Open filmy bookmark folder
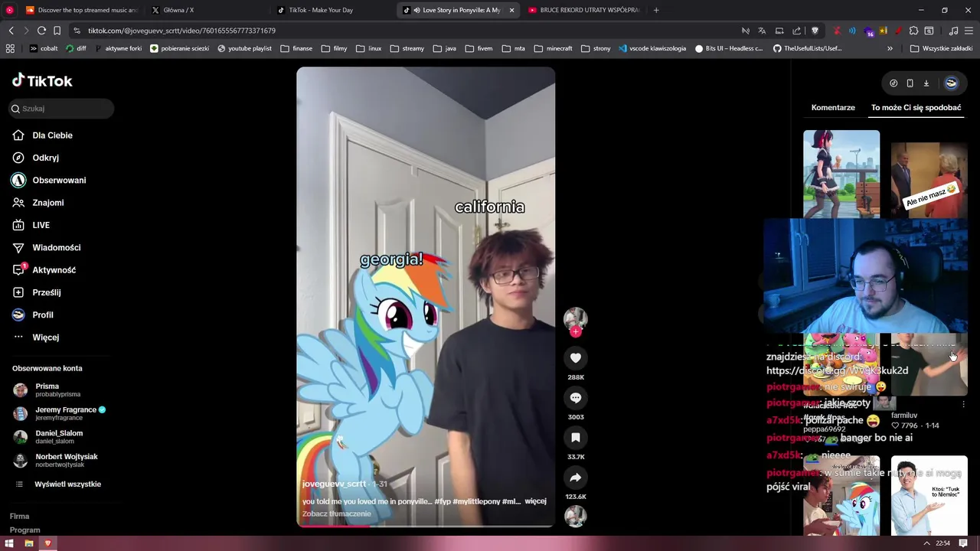Screen dimensions: 980x551 coord(335,48)
